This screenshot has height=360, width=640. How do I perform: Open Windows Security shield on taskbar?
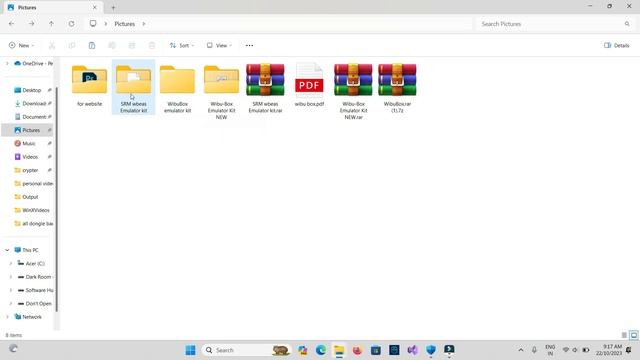[x=431, y=350]
